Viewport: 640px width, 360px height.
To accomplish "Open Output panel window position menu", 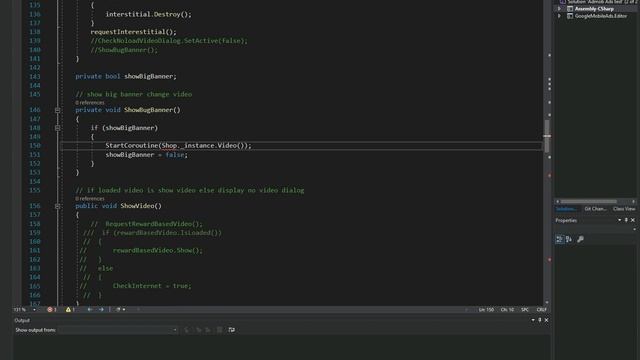I will (x=533, y=320).
